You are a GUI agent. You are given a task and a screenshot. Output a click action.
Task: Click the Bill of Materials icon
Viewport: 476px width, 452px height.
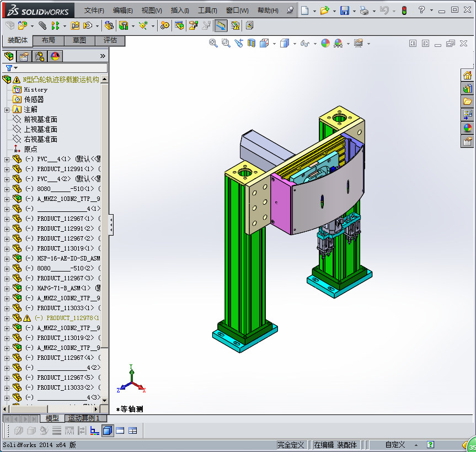[x=179, y=26]
